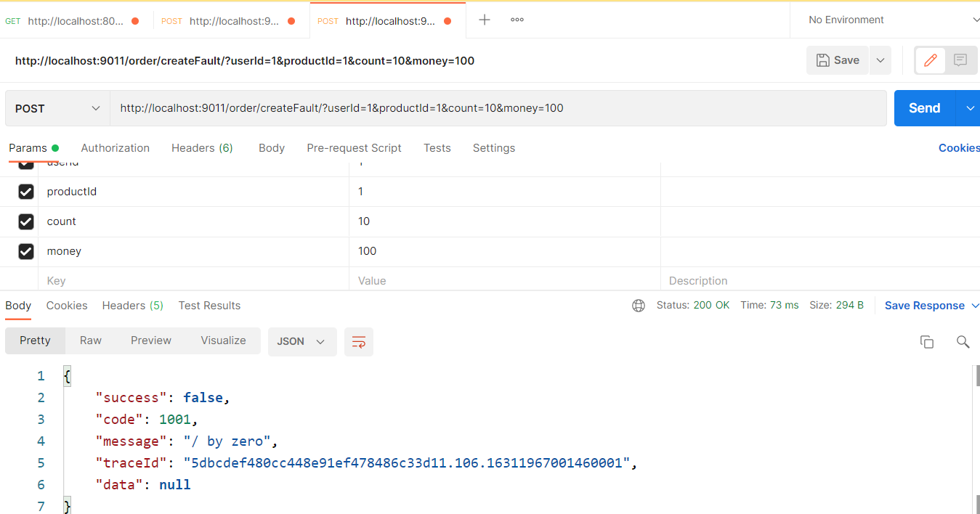Viewport: 980px width, 514px height.
Task: Click productId value cell
Action: 505,192
